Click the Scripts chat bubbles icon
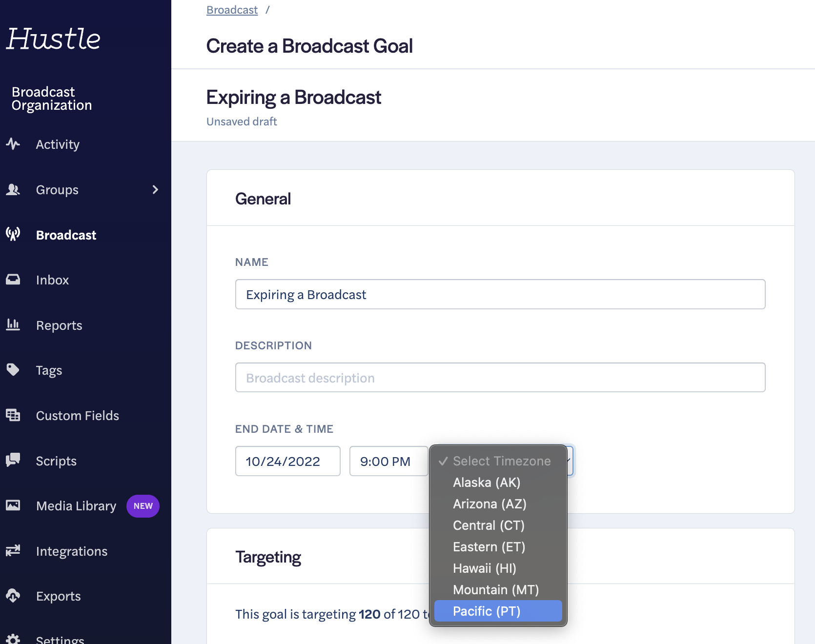Image resolution: width=815 pixels, height=644 pixels. [13, 460]
